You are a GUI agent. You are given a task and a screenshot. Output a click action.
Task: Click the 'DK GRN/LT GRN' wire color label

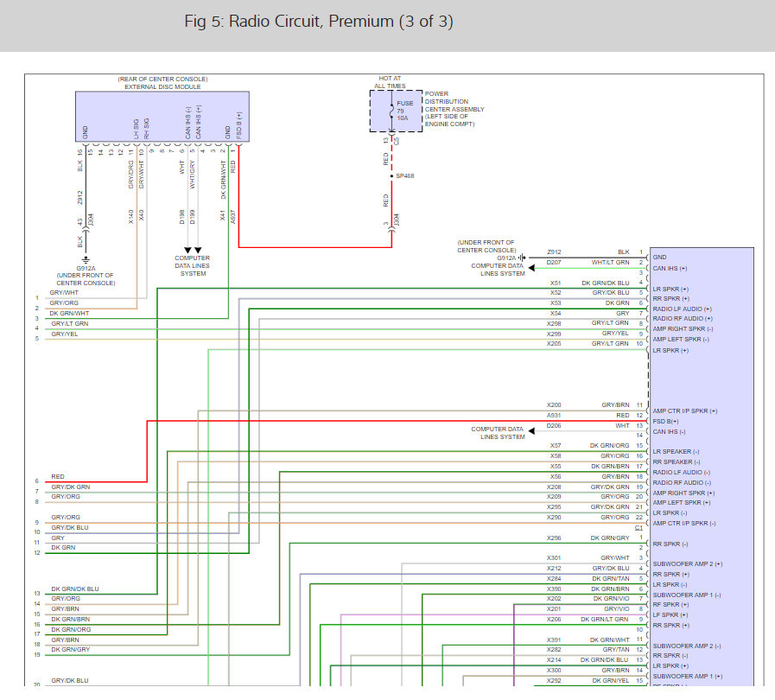tap(605, 620)
